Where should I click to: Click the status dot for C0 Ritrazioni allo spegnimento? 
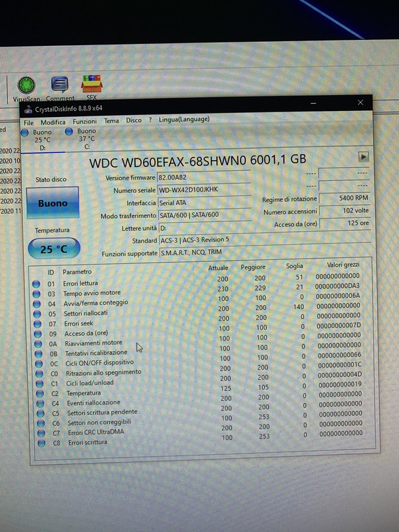coord(39,374)
